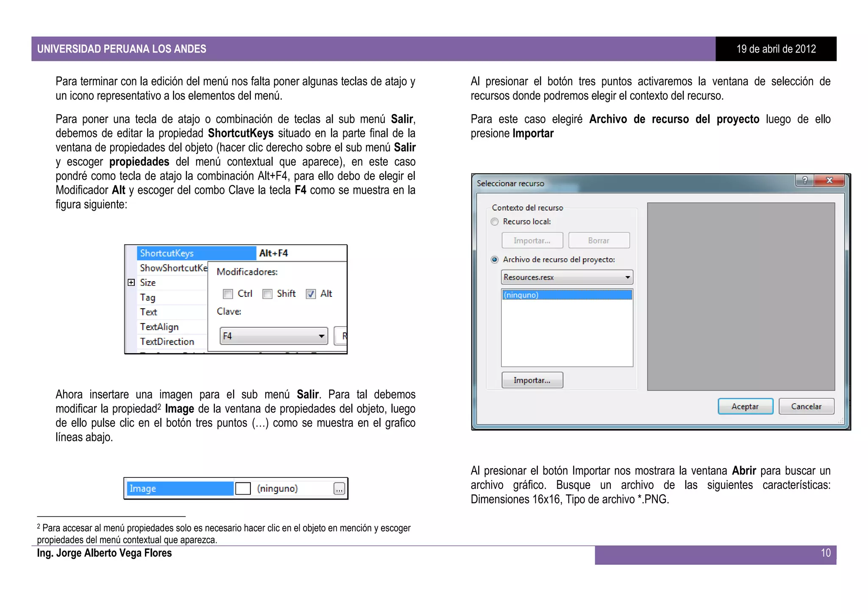
Task: Open the Resources.resx dropdown
Action: [627, 277]
